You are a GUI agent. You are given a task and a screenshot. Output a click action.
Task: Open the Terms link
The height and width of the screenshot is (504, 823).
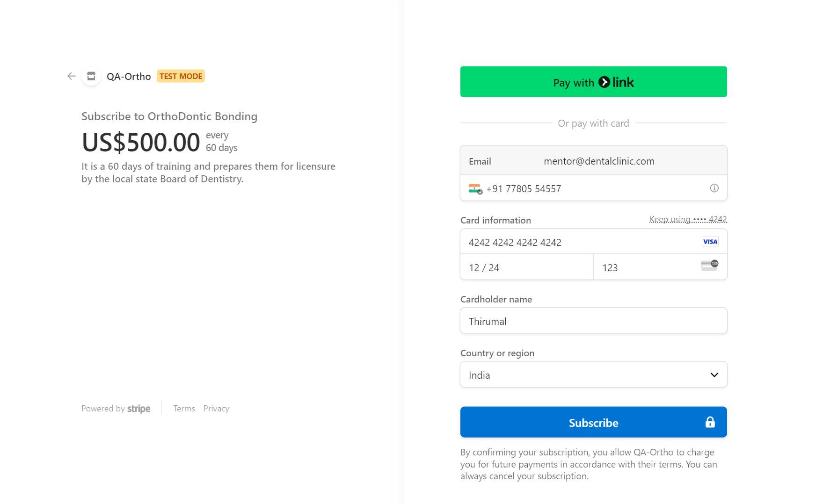pos(184,409)
